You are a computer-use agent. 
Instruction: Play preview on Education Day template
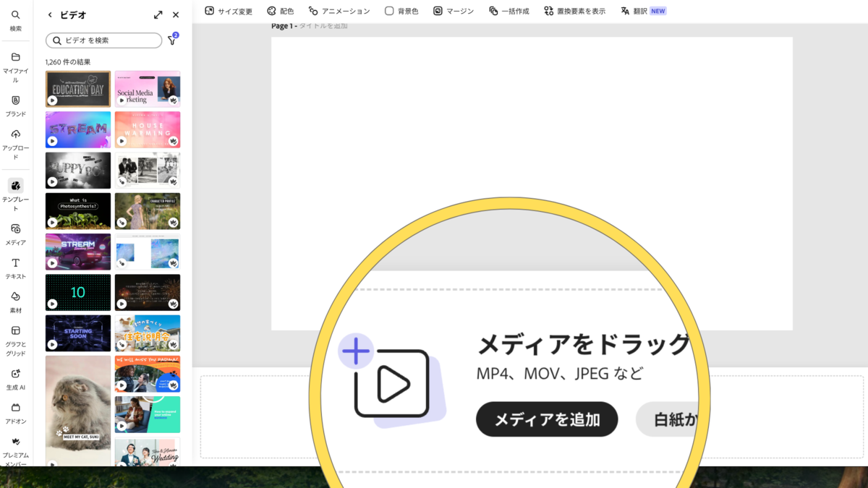point(52,100)
